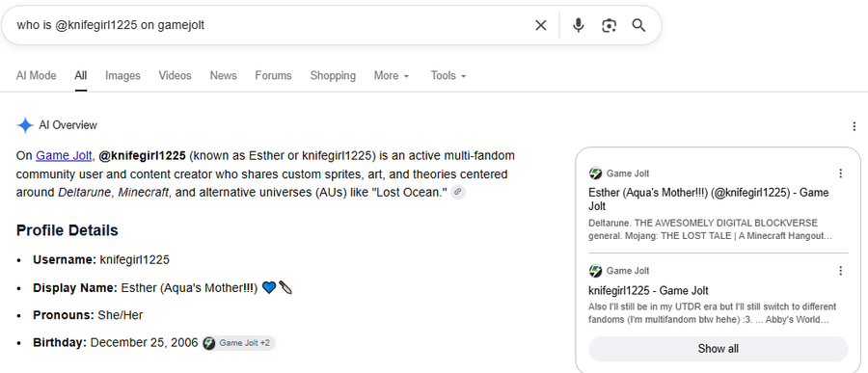Open the Game Jolt +2 sources chip

[238, 343]
